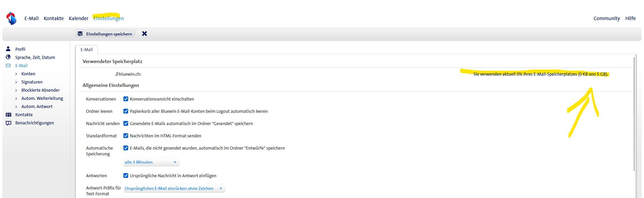Close settings with the X icon
The width and height of the screenshot is (644, 198).
coord(145,34)
